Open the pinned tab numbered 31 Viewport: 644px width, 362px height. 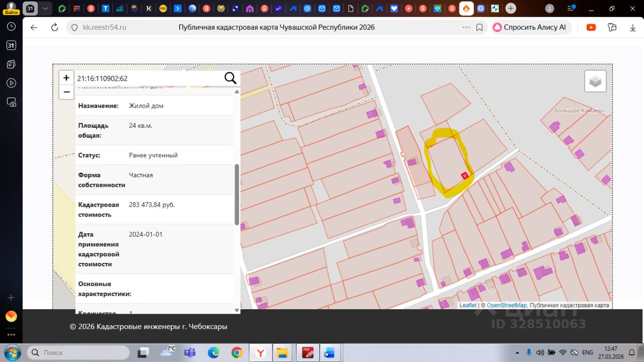30,9
